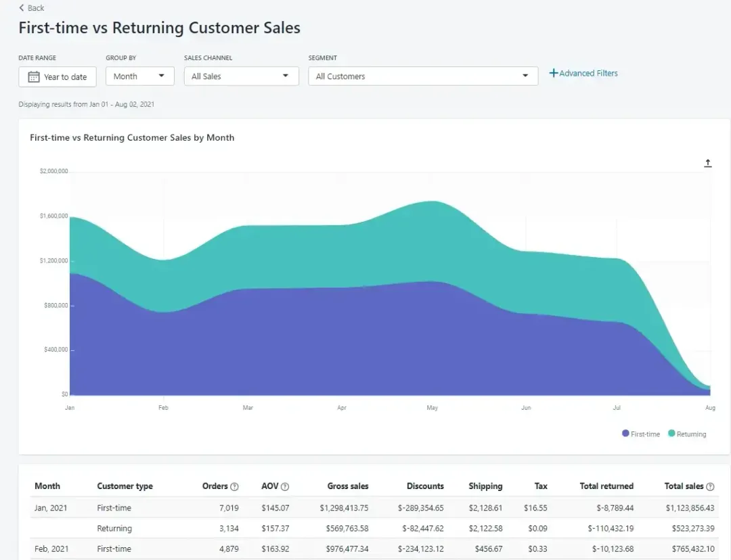Click the plus icon beside Advanced Filters
Viewport: 731px width, 560px height.
(554, 73)
